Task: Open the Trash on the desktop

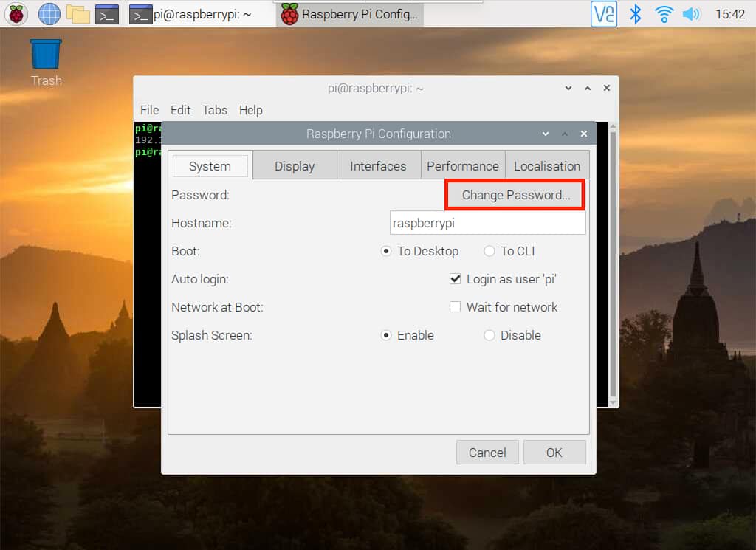Action: (46, 56)
